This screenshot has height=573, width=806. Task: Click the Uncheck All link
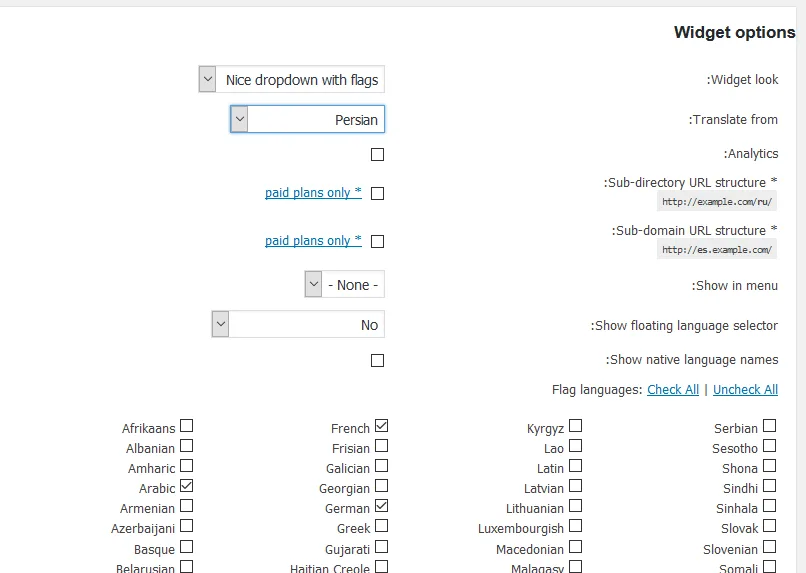(x=745, y=390)
